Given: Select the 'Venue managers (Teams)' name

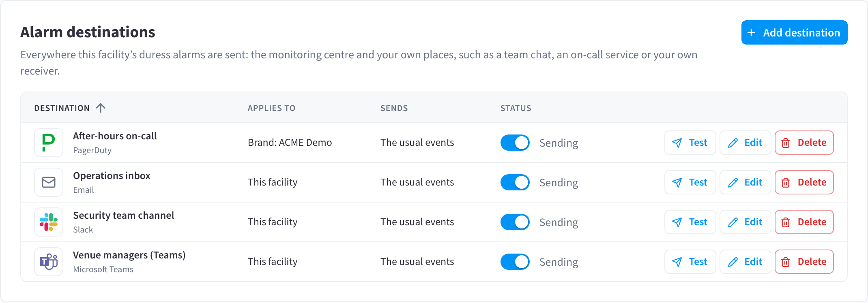Looking at the screenshot, I should tap(129, 255).
